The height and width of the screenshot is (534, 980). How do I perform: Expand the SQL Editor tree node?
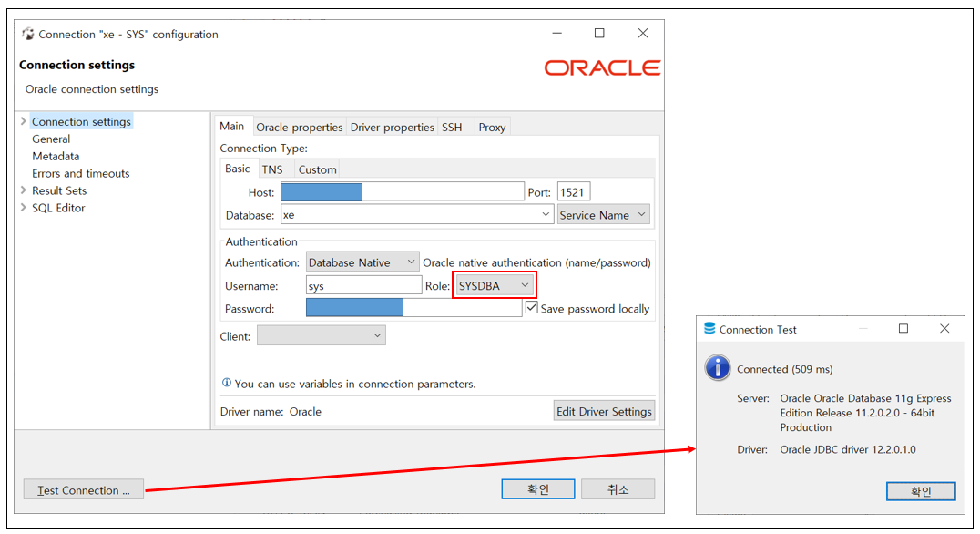(23, 207)
